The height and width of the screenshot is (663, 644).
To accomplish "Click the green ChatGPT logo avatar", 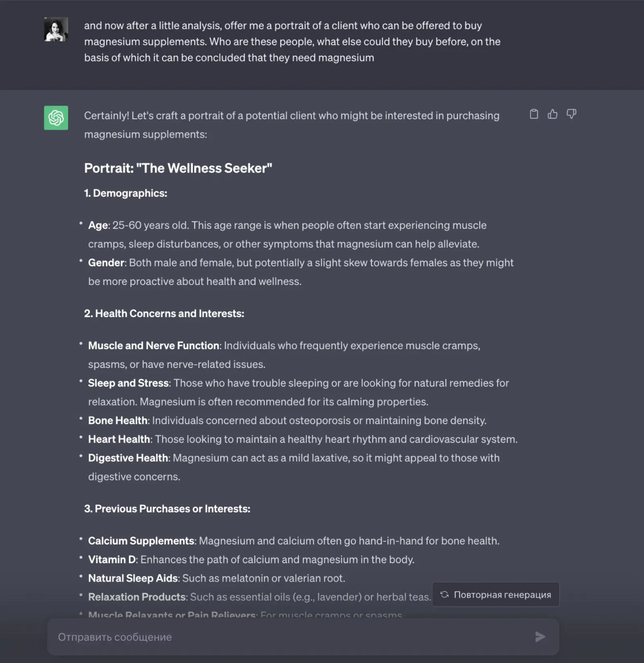I will click(56, 118).
